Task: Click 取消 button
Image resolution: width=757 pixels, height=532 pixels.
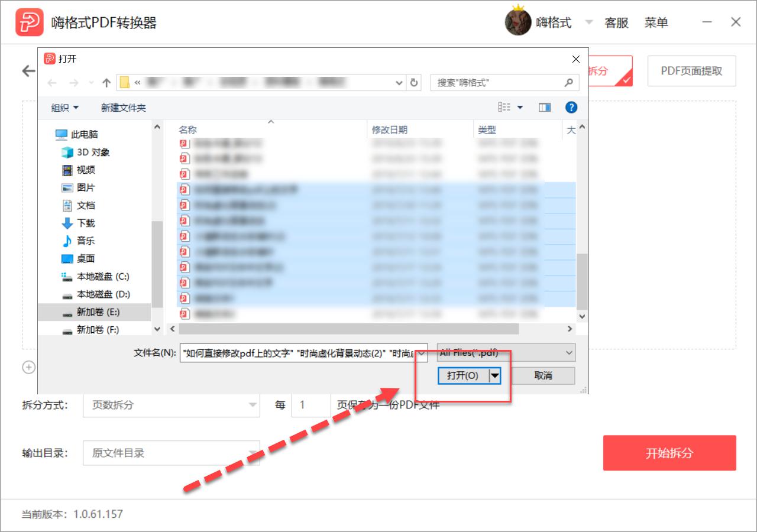Action: click(x=543, y=375)
